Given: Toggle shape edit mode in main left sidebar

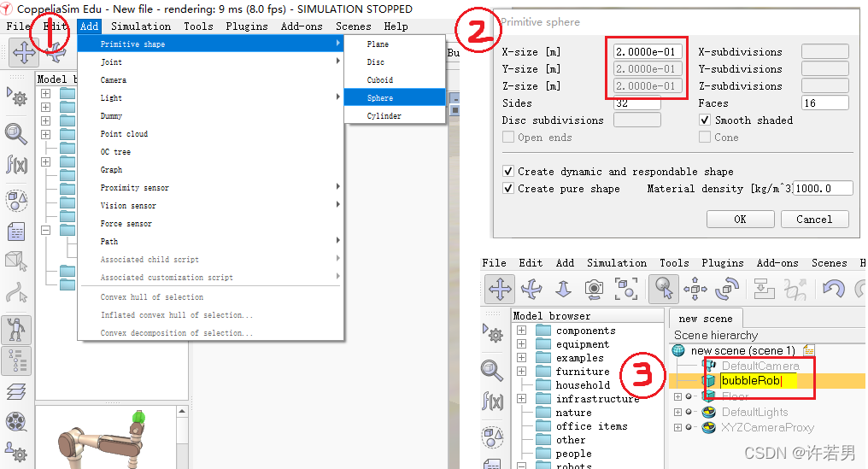Looking at the screenshot, I should 16,261.
